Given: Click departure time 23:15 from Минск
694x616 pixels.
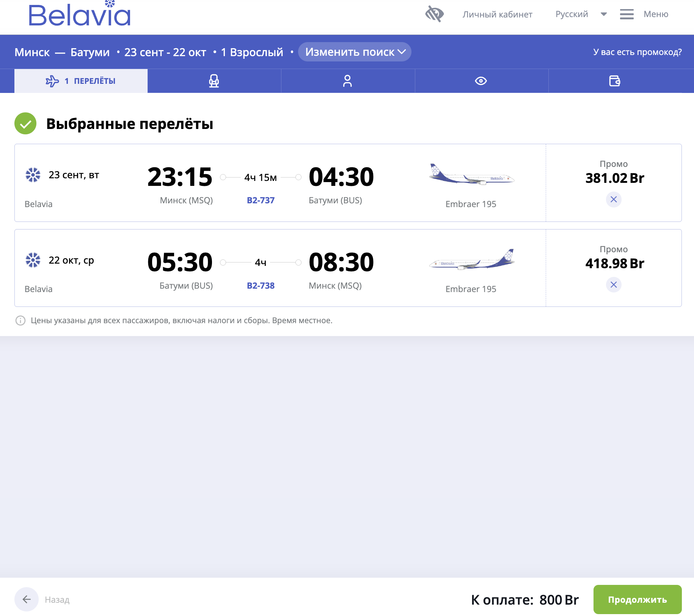Looking at the screenshot, I should coord(180,177).
